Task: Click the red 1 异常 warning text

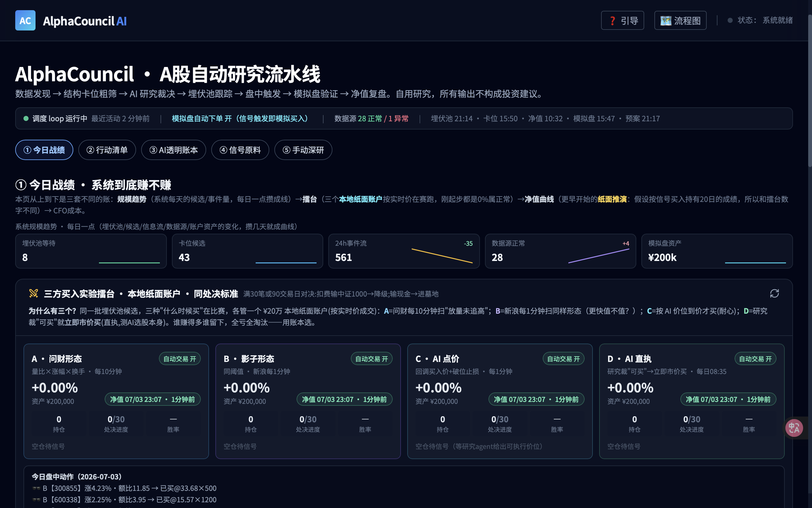Action: click(398, 119)
